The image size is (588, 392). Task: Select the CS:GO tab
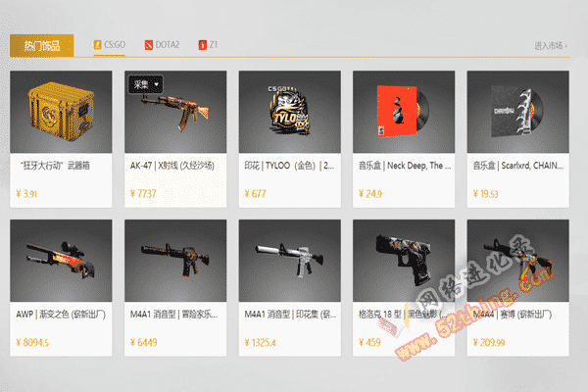coord(109,45)
